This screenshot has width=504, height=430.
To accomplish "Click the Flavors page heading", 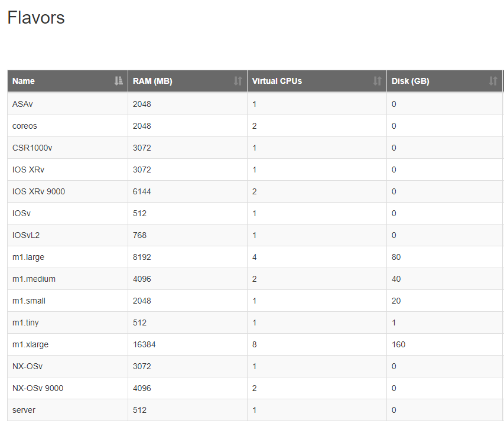I will click(36, 17).
